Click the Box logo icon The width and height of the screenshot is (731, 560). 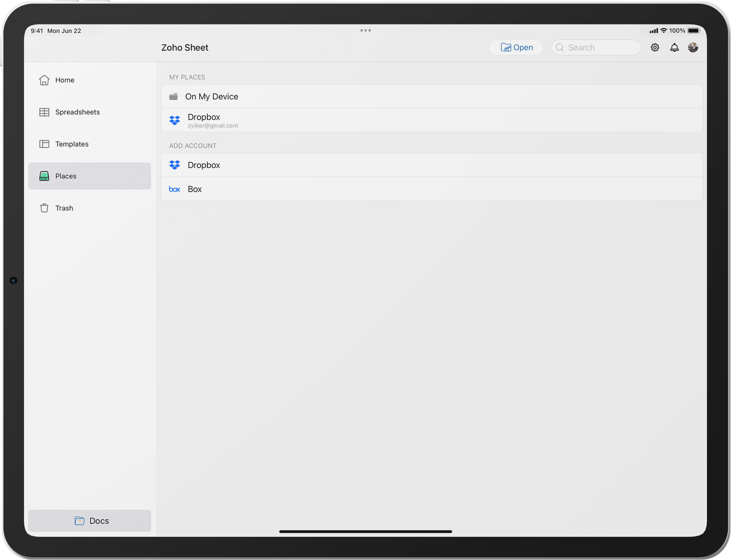175,189
